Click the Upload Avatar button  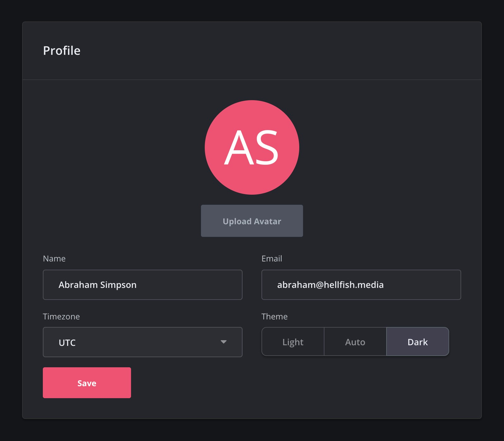pos(252,221)
